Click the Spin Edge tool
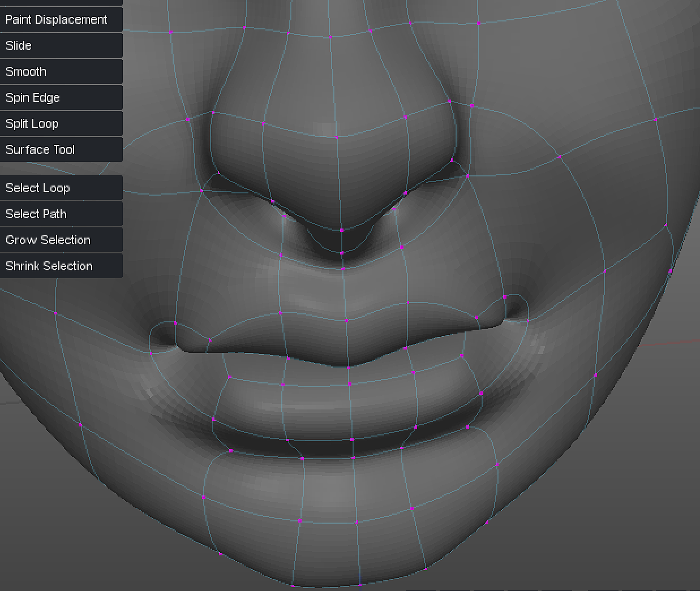Image resolution: width=700 pixels, height=591 pixels. [61, 97]
